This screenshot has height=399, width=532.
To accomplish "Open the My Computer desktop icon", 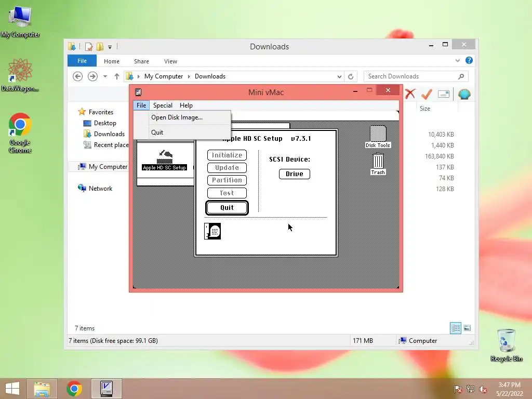I will coord(20,21).
